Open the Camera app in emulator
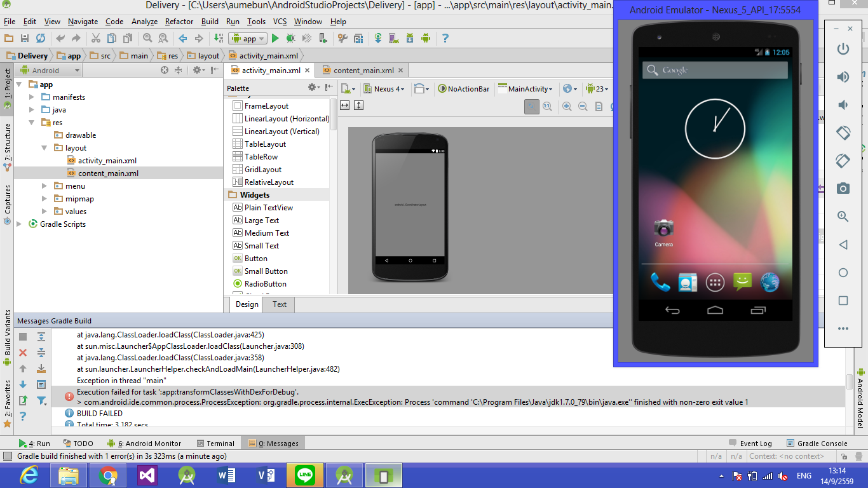The height and width of the screenshot is (488, 868). (664, 233)
